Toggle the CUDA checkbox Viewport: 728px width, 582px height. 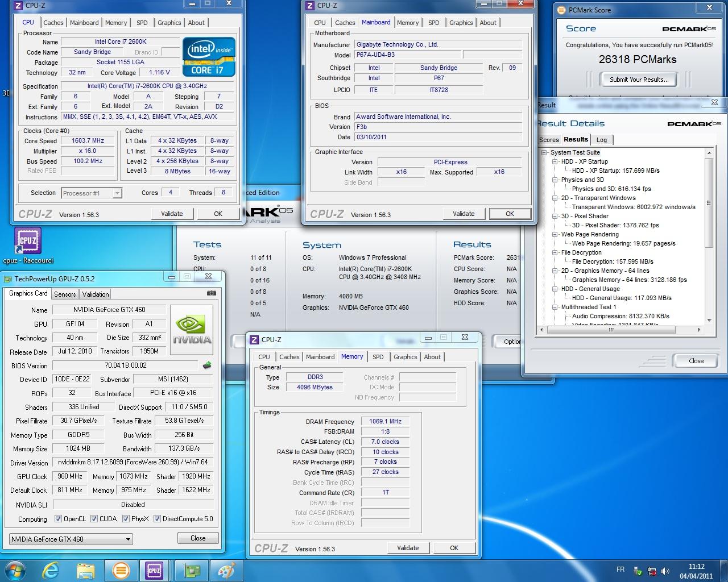coord(94,519)
